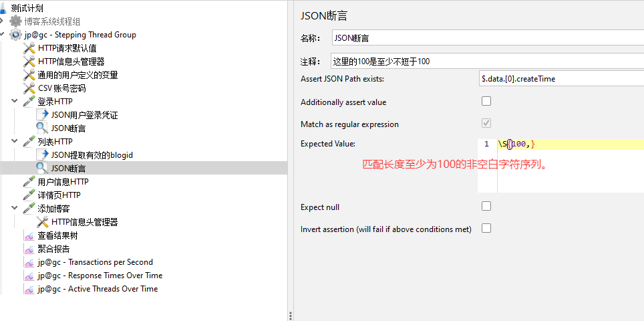
Task: Select JSON用户登录凭证 extractor
Action: pyautogui.click(x=85, y=115)
